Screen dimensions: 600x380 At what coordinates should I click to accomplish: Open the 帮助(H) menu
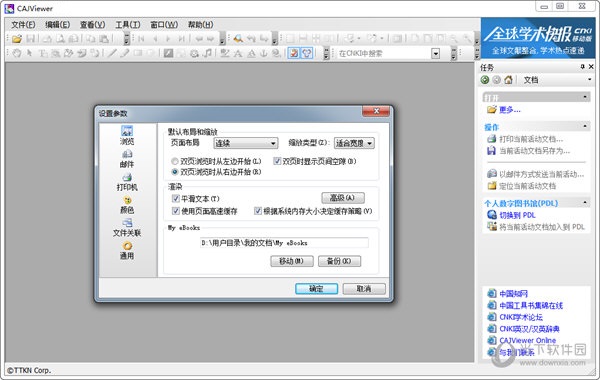(200, 25)
